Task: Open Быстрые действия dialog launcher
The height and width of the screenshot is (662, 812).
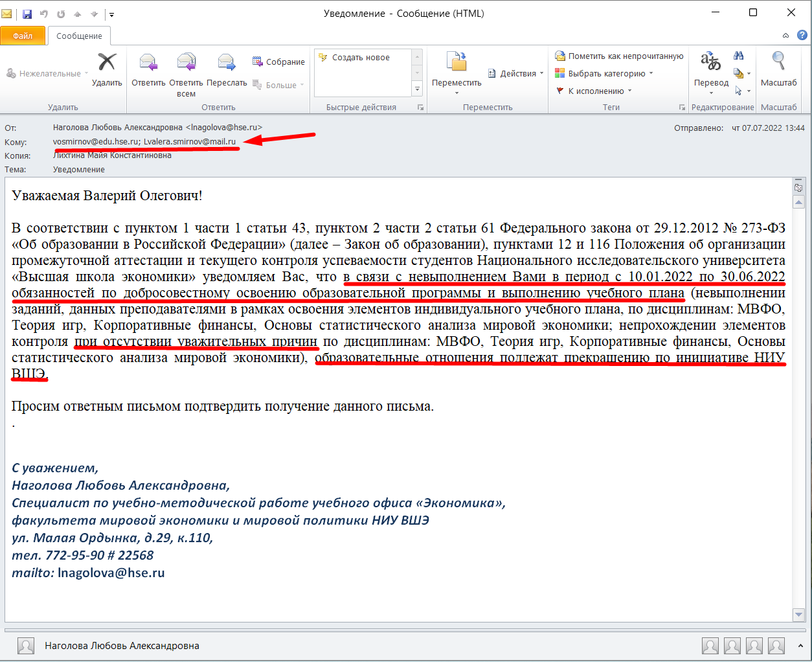Action: tap(420, 108)
